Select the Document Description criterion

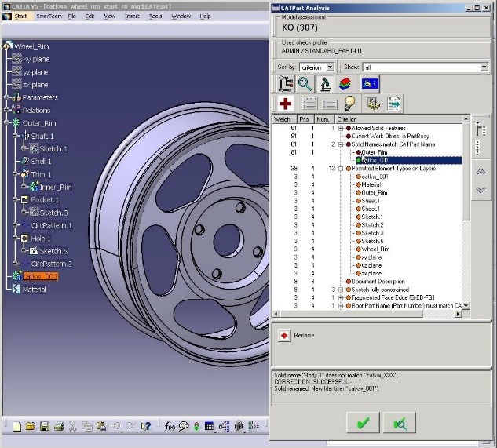coord(378,282)
